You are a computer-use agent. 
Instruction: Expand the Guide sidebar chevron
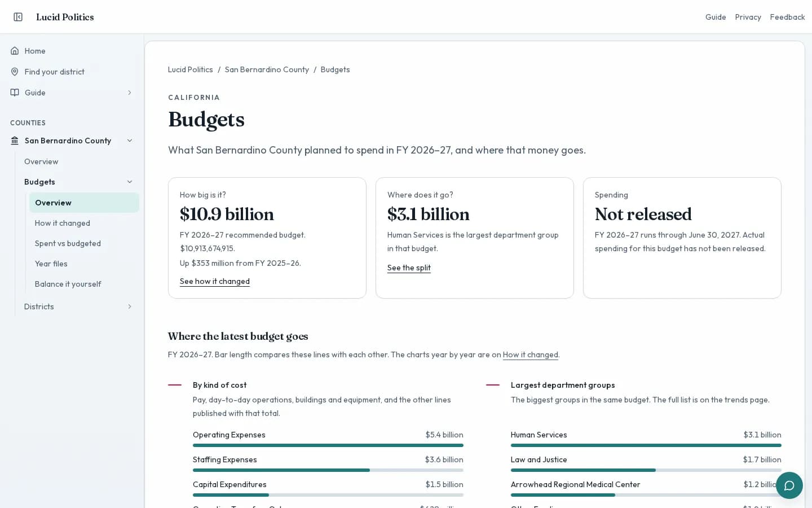click(130, 93)
